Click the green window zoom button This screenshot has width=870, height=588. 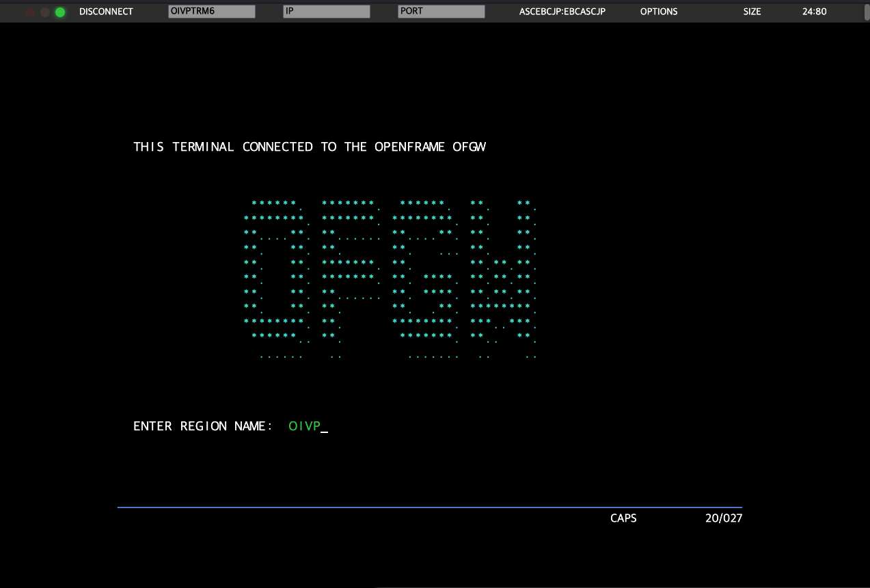click(x=60, y=12)
